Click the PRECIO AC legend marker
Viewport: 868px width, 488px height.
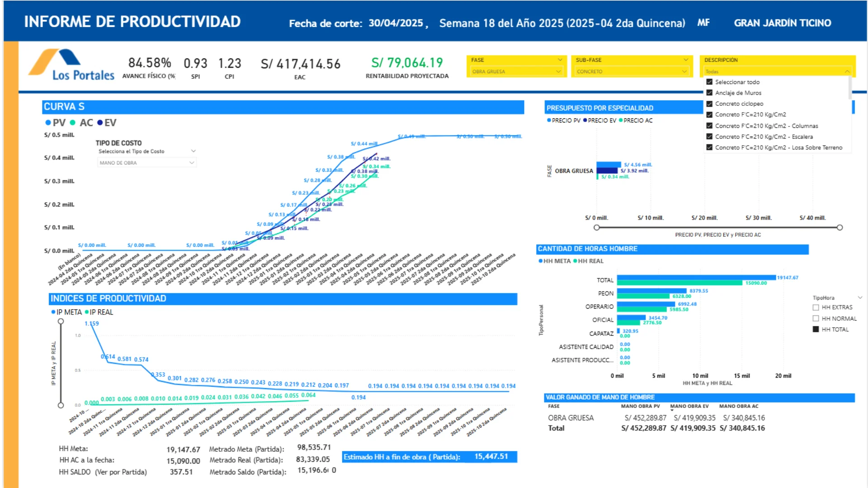621,120
